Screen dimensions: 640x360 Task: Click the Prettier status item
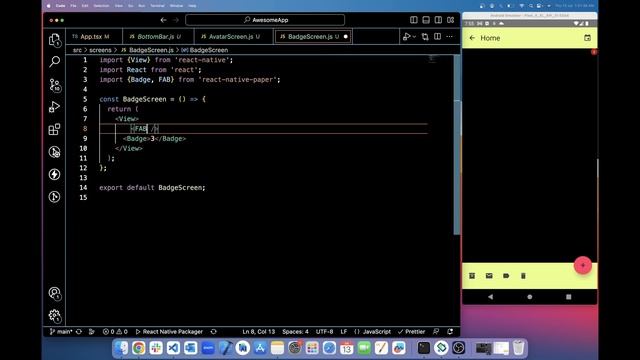pos(411,332)
